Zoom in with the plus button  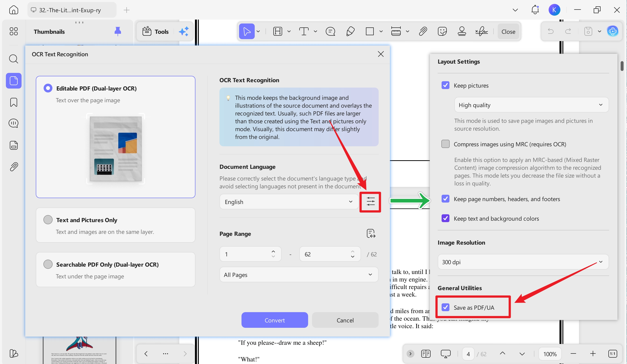(593, 353)
